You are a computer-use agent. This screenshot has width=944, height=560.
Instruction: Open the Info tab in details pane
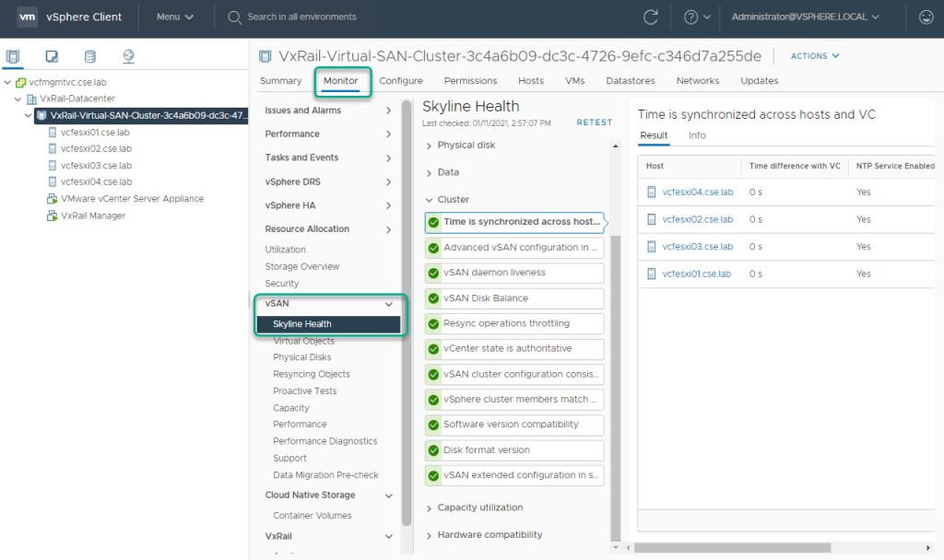(697, 135)
